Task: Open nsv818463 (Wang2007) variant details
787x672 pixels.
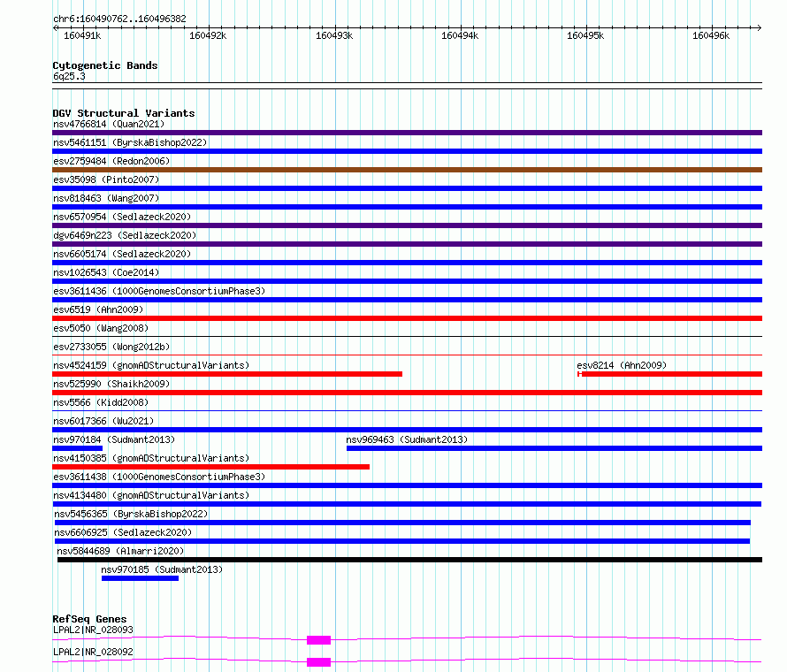Action: point(106,198)
